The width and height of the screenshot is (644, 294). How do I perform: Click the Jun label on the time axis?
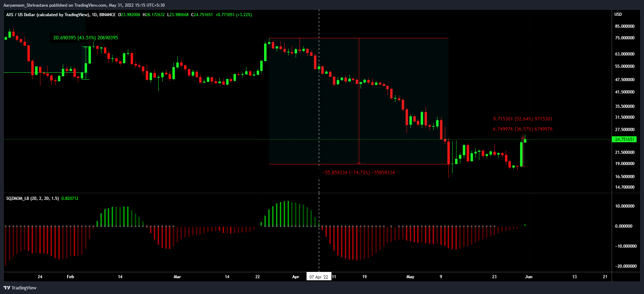click(528, 277)
